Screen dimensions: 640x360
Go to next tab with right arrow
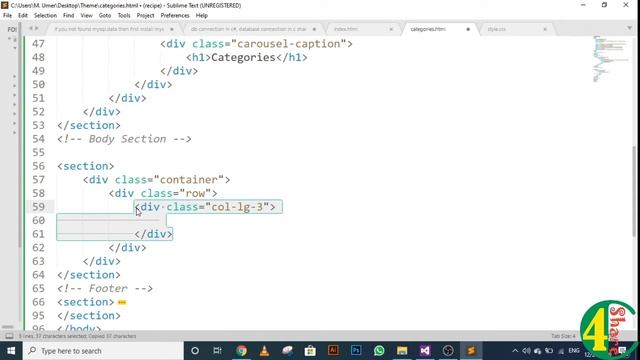coord(36,28)
